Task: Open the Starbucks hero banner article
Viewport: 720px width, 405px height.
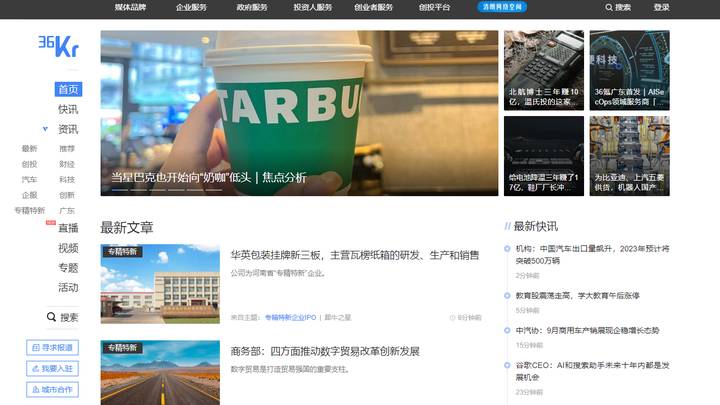Action: coord(299,113)
